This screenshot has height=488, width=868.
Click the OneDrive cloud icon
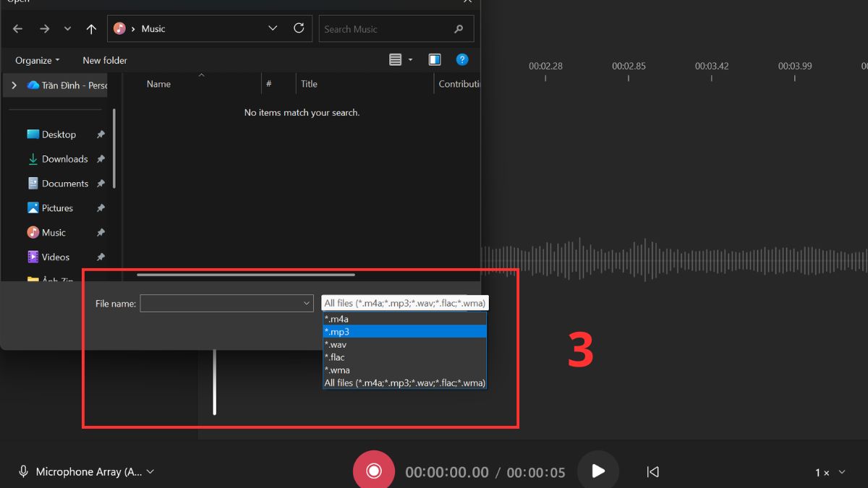33,85
